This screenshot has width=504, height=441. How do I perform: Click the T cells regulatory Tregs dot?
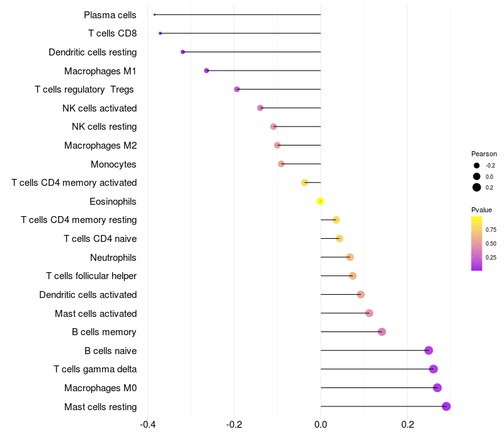[x=237, y=89]
